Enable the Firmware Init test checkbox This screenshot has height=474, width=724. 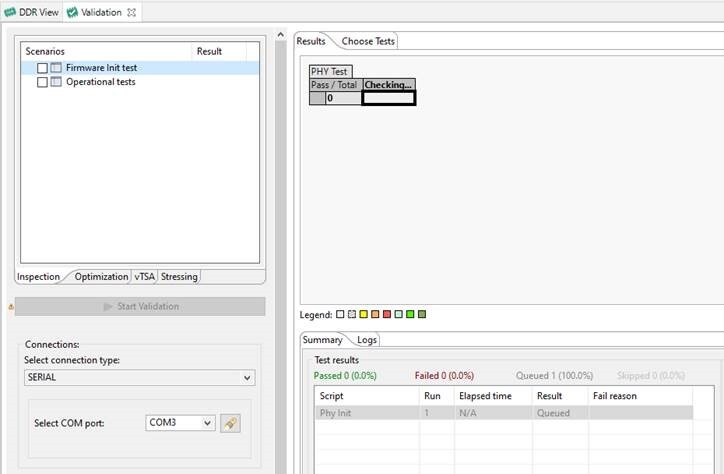[x=42, y=68]
